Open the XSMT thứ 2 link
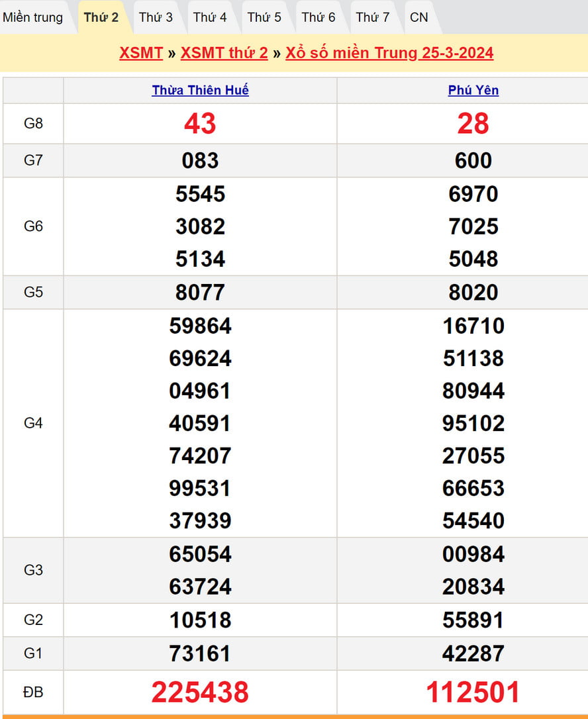 [x=224, y=53]
